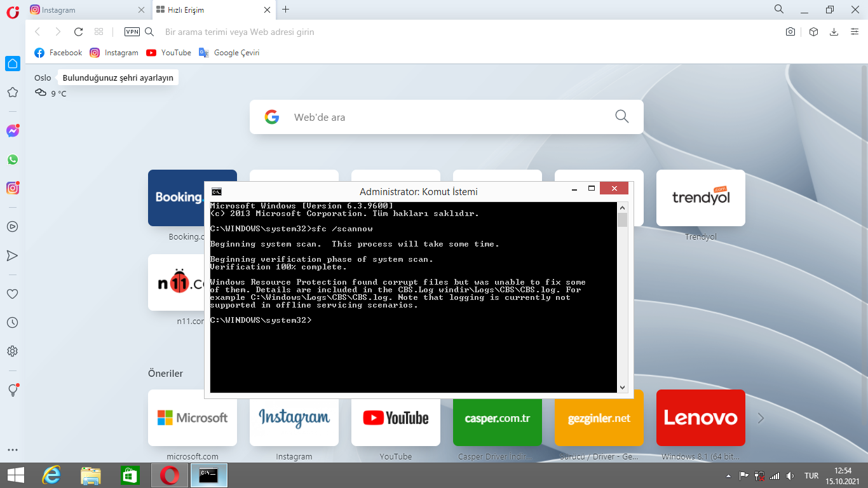Open the n11.com speed dial tile
The height and width of the screenshot is (488, 868).
pyautogui.click(x=176, y=283)
